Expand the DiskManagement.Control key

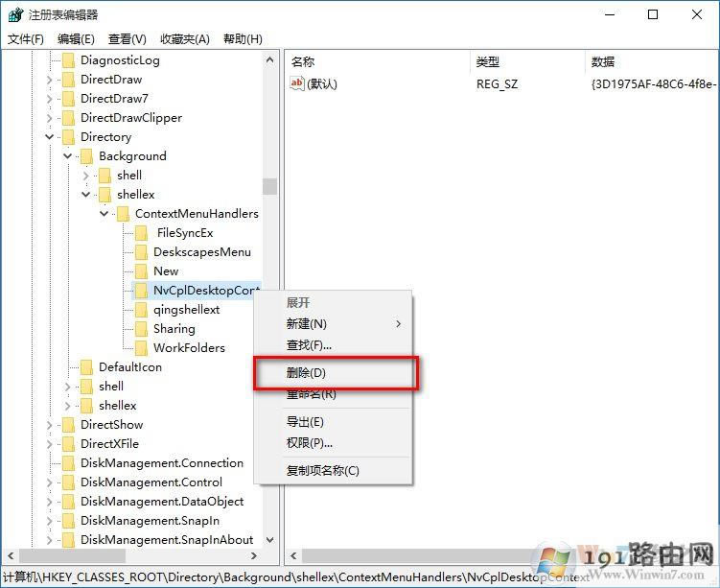50,482
